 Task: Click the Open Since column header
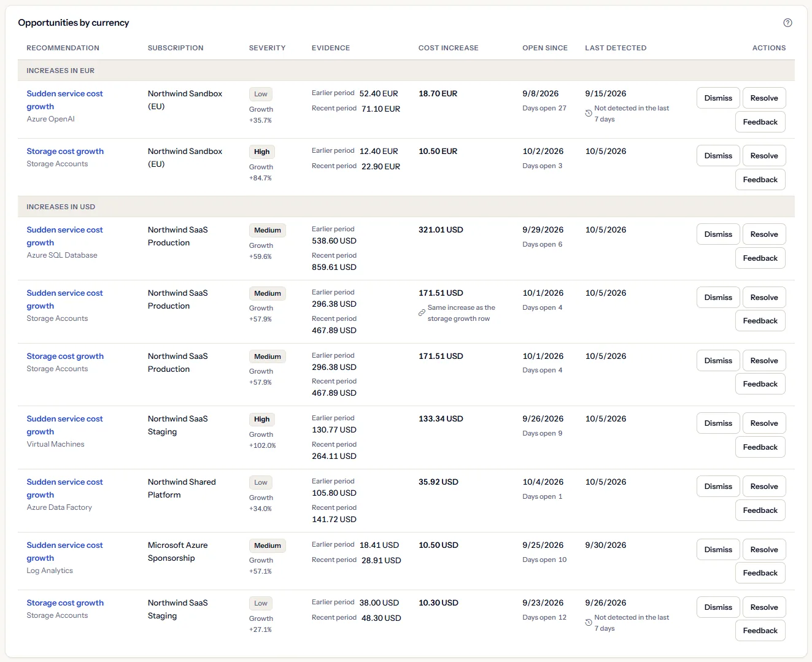[545, 48]
